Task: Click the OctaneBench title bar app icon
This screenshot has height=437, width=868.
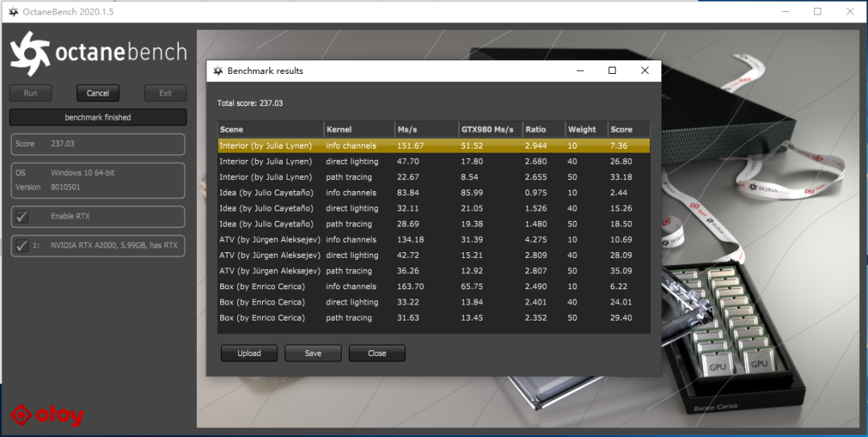Action: [x=14, y=11]
